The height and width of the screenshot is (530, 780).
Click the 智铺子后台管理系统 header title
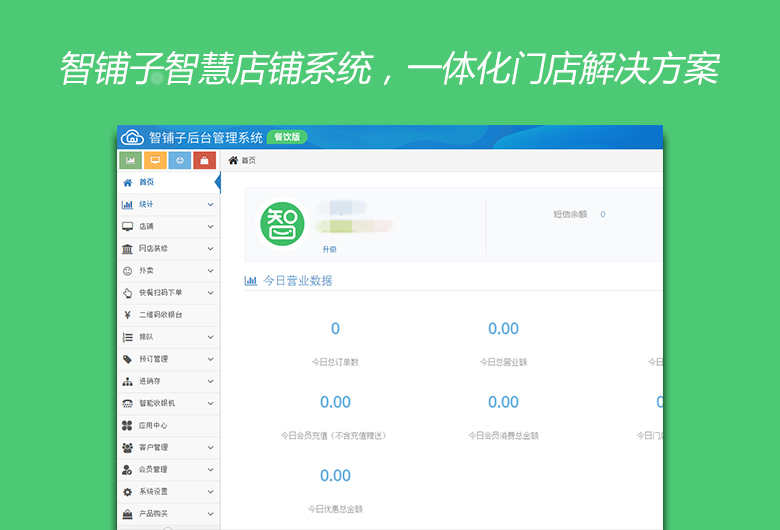point(205,137)
